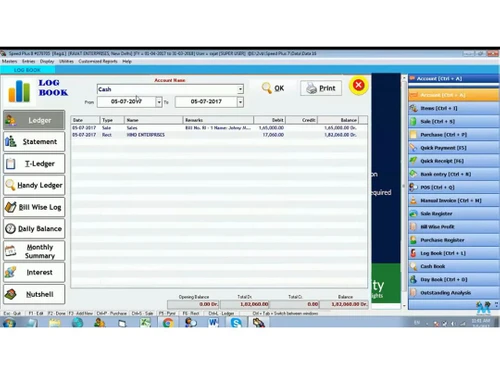Click OK to load the ledger
Viewport: 500px width, 375px height.
pyautogui.click(x=273, y=88)
